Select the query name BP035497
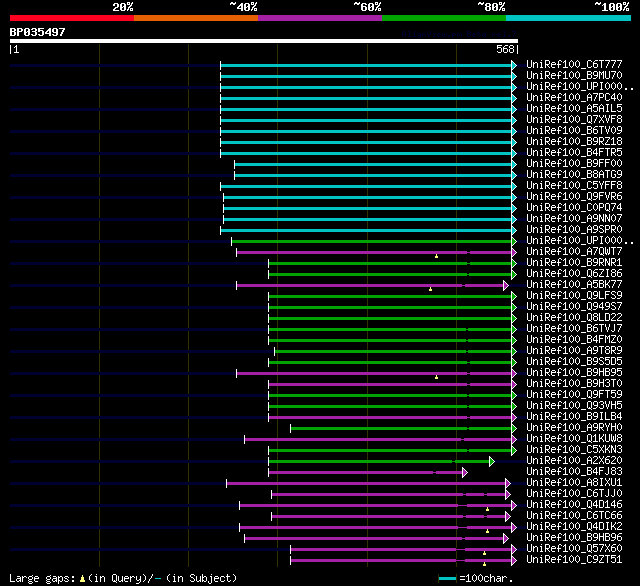The width and height of the screenshot is (640, 586). [38, 32]
